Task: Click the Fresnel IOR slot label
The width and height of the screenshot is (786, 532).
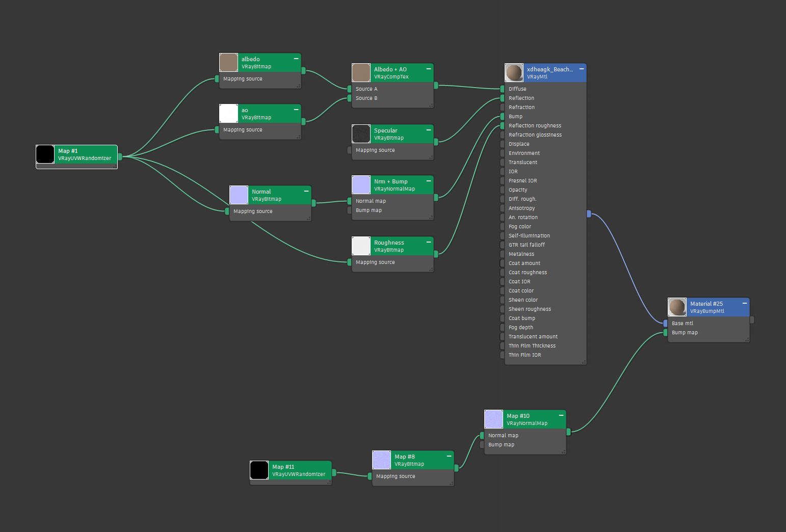Action: [522, 180]
